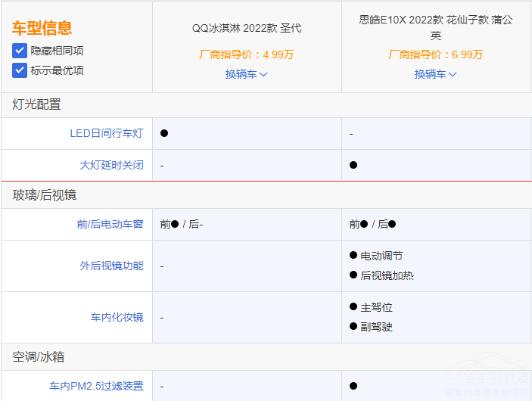The image size is (532, 401).
Task: Select the 思皓E10X 2022款 花仙子款 title
Action: [436, 27]
